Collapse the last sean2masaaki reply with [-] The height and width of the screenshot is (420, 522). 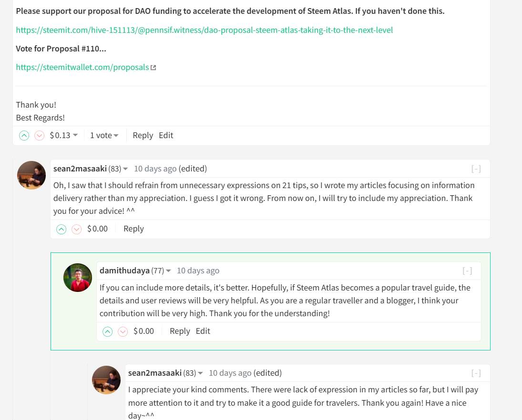click(476, 373)
